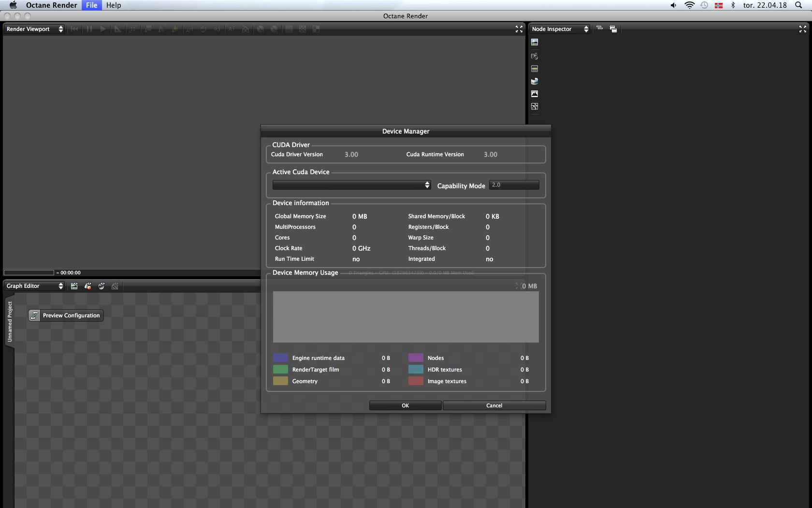Open the File menu

(92, 5)
